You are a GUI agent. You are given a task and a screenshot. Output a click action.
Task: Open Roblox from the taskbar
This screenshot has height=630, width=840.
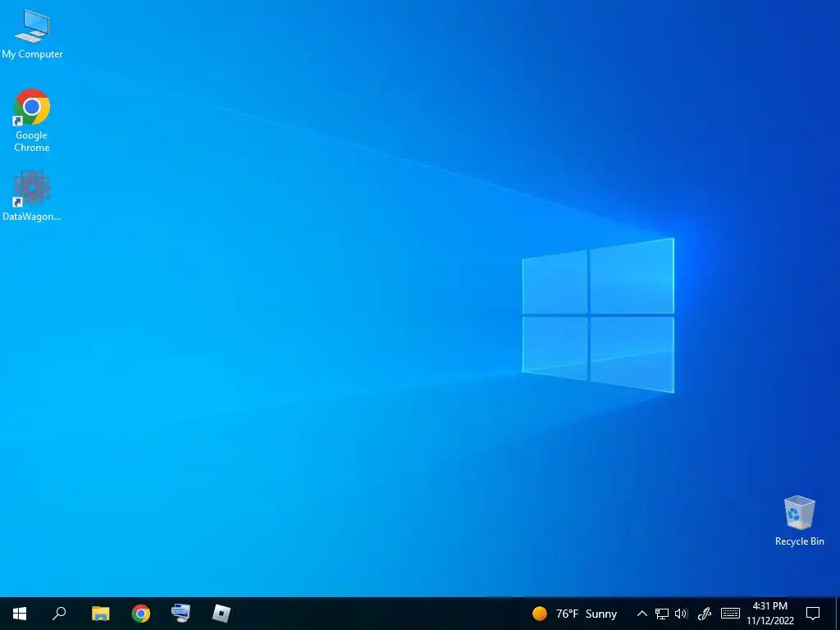pyautogui.click(x=221, y=614)
